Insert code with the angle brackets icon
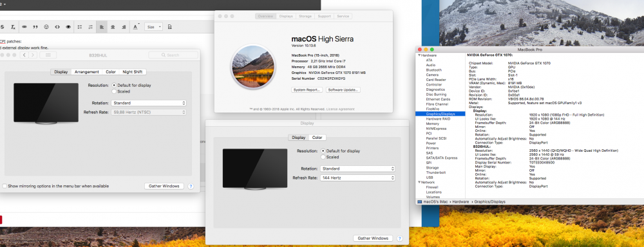The image size is (644, 247). coord(57,27)
